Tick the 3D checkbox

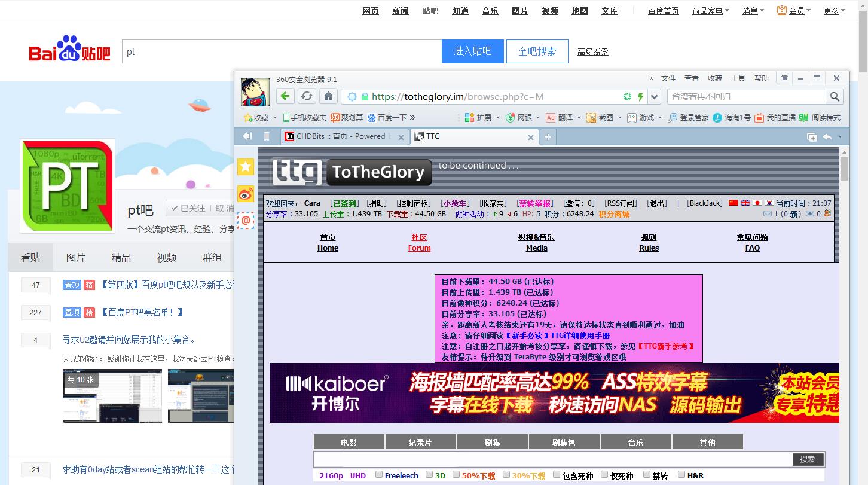429,475
